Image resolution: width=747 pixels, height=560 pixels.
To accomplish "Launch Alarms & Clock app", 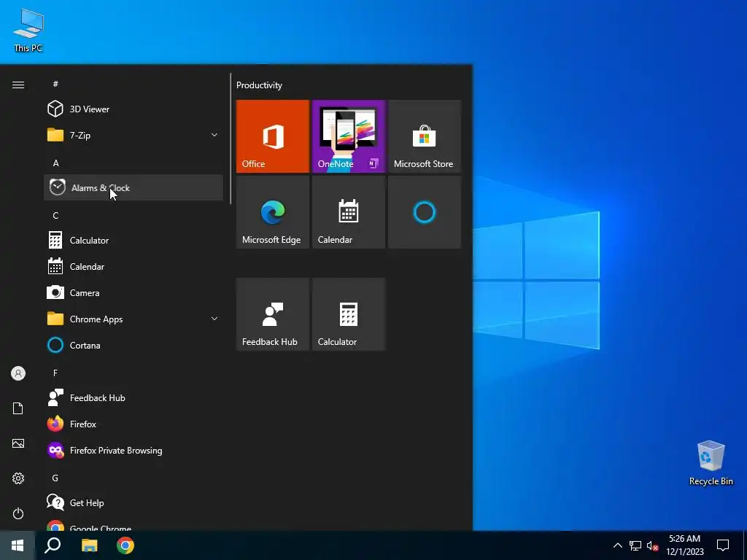I will (x=133, y=187).
